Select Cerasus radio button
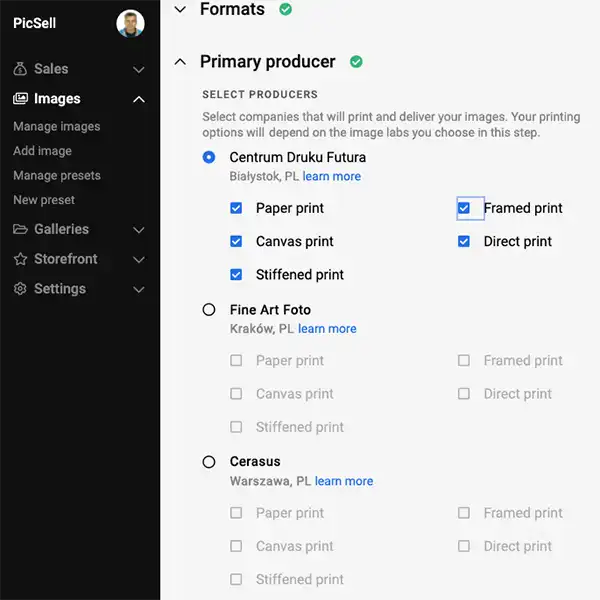 (209, 462)
